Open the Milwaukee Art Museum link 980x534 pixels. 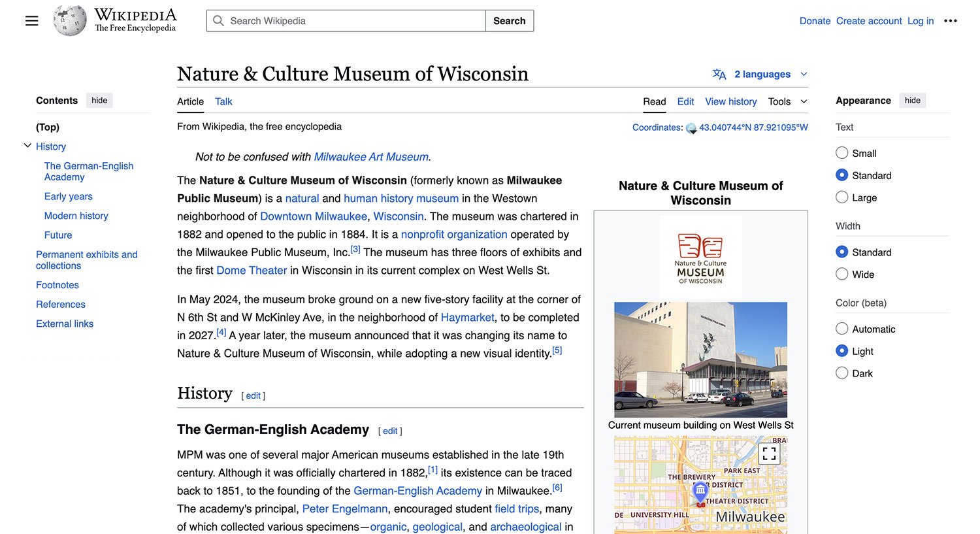click(x=371, y=157)
